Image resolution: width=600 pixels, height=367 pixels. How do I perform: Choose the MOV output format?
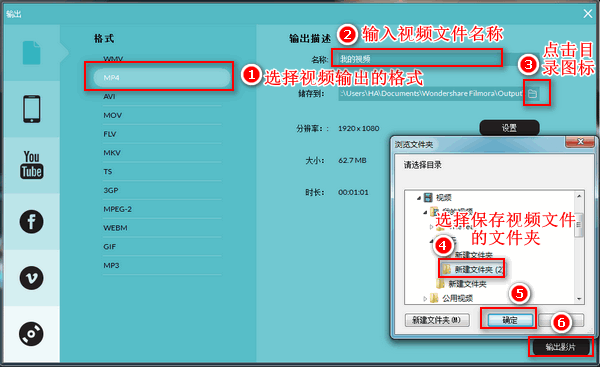coord(161,115)
